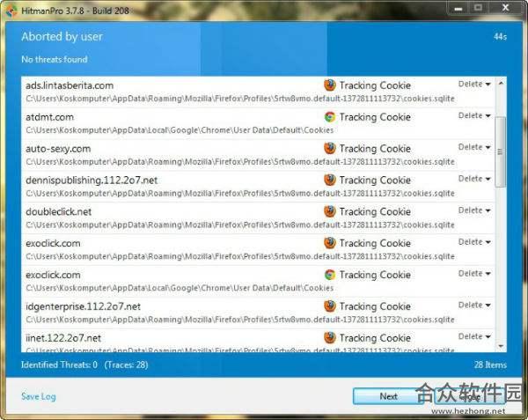Image resolution: width=528 pixels, height=420 pixels.
Task: Click the HitmanPro logo in the title bar
Action: pyautogui.click(x=11, y=11)
